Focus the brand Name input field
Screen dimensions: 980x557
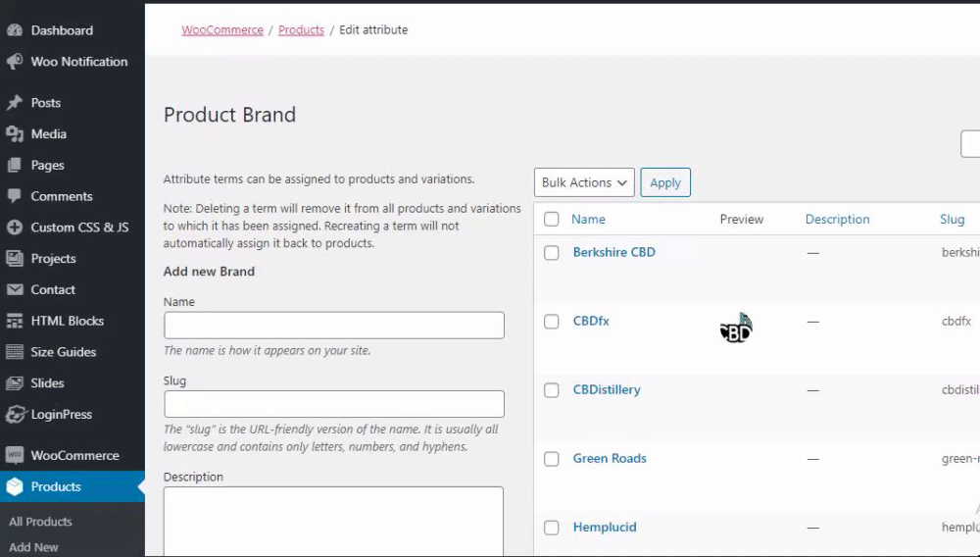coord(333,326)
